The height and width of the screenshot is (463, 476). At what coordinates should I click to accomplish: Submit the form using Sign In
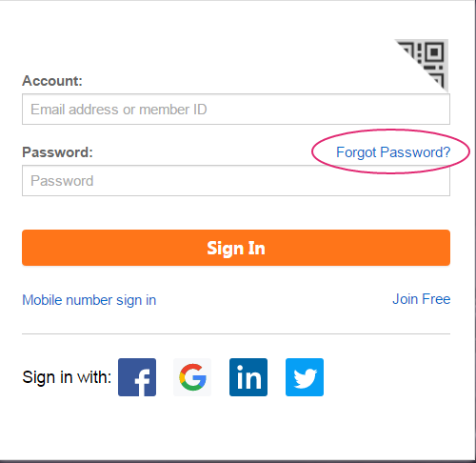pyautogui.click(x=236, y=248)
